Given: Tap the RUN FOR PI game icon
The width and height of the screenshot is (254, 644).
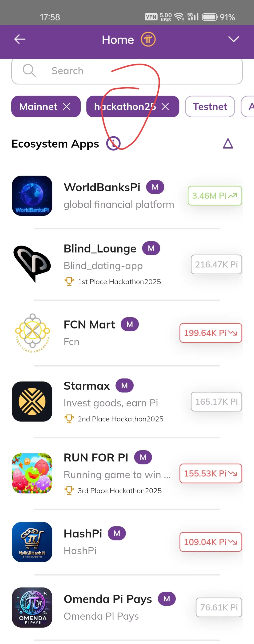Looking at the screenshot, I should point(32,473).
